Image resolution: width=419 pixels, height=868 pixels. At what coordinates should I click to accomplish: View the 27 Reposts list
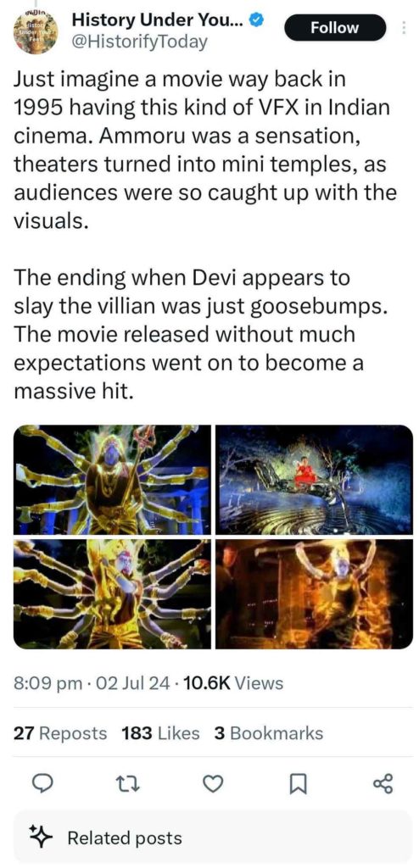(60, 733)
